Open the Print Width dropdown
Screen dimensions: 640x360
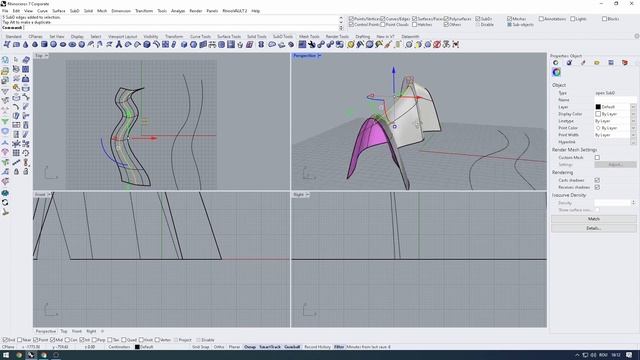click(x=633, y=135)
